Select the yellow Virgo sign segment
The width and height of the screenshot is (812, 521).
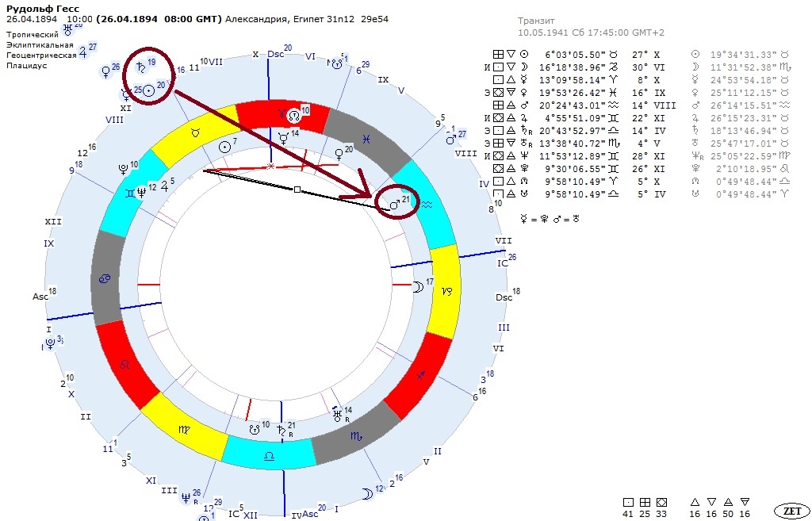[185, 429]
